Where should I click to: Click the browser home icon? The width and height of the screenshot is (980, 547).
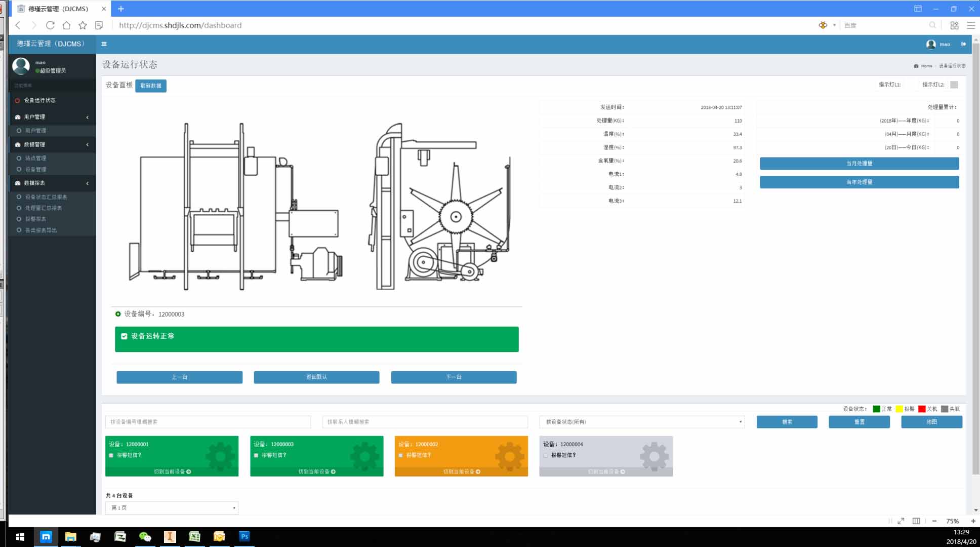66,25
